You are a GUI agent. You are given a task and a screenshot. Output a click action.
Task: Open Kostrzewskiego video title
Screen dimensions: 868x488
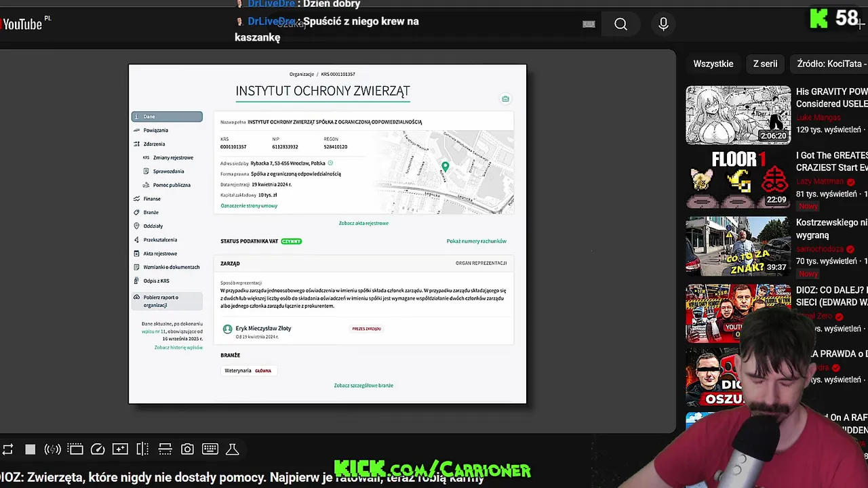832,228
